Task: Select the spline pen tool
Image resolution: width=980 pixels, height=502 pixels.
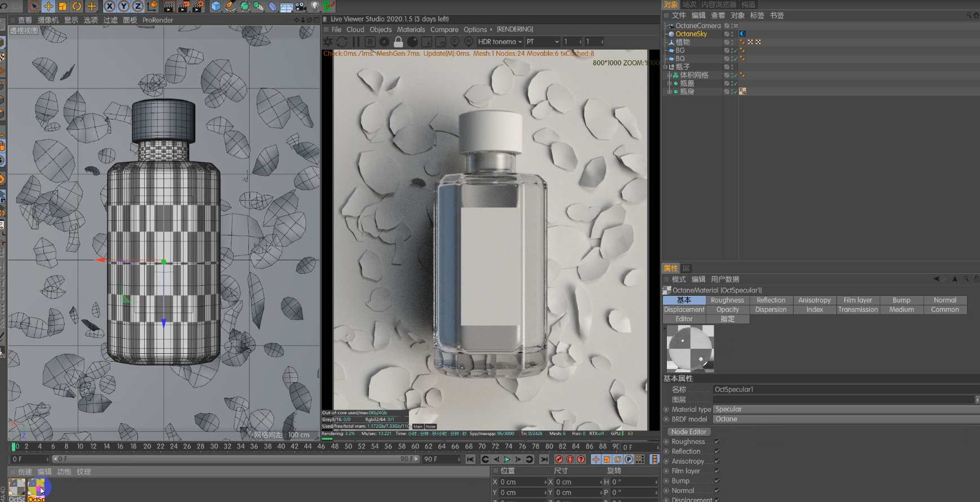Action: (230, 6)
